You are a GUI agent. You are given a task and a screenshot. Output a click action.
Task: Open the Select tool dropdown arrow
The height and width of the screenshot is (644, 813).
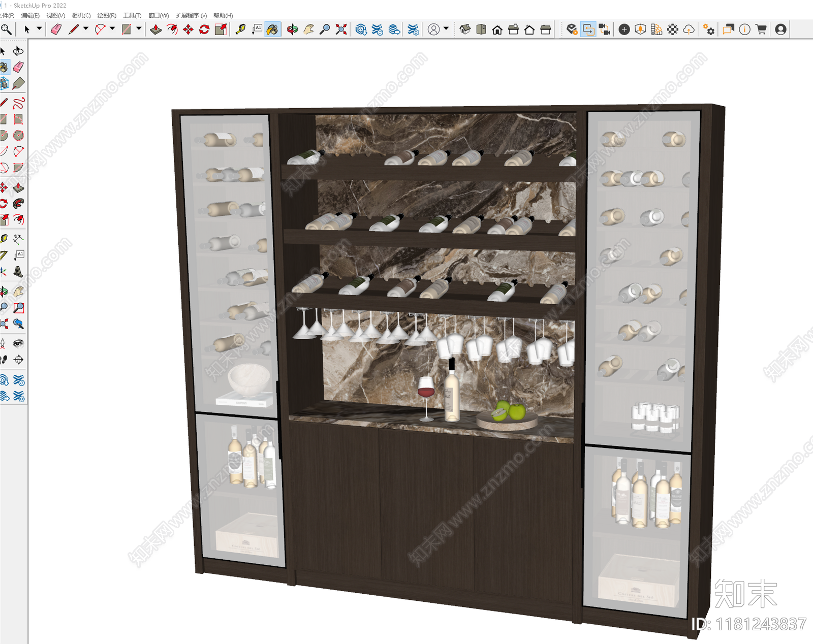[x=39, y=29]
